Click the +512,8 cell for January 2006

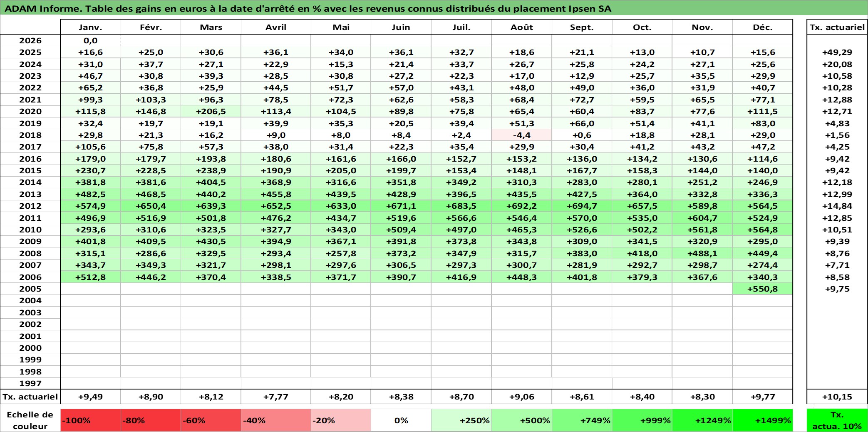(x=90, y=277)
